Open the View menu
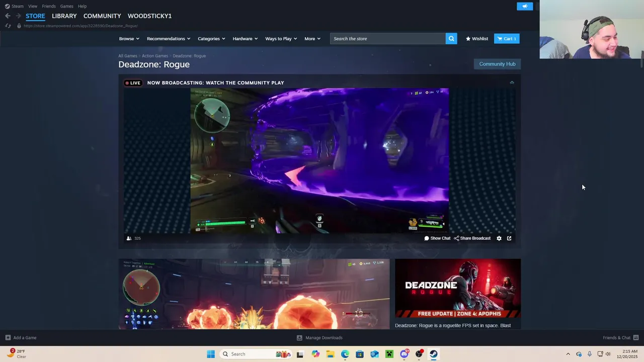The height and width of the screenshot is (362, 644). (x=33, y=6)
